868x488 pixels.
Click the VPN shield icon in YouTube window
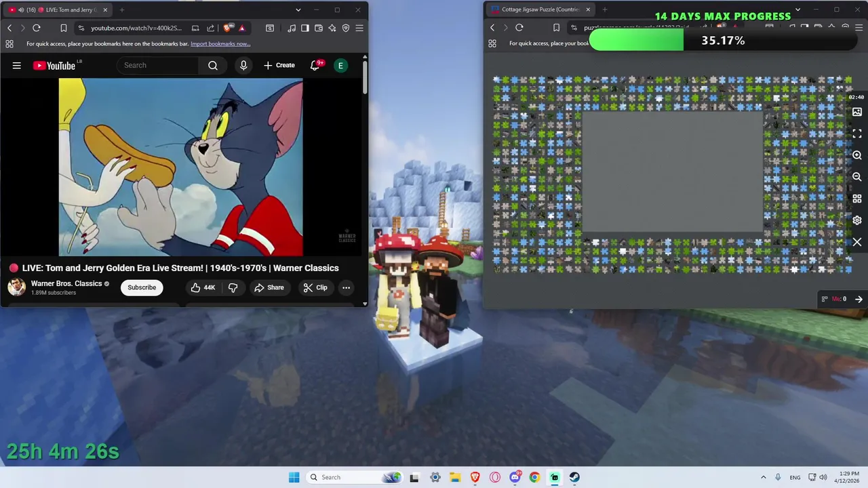click(346, 28)
